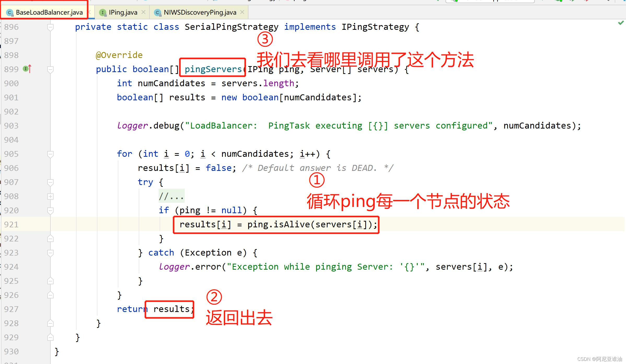Close the NIWSDiscoveryPing.java tab
The image size is (626, 364).
[242, 12]
